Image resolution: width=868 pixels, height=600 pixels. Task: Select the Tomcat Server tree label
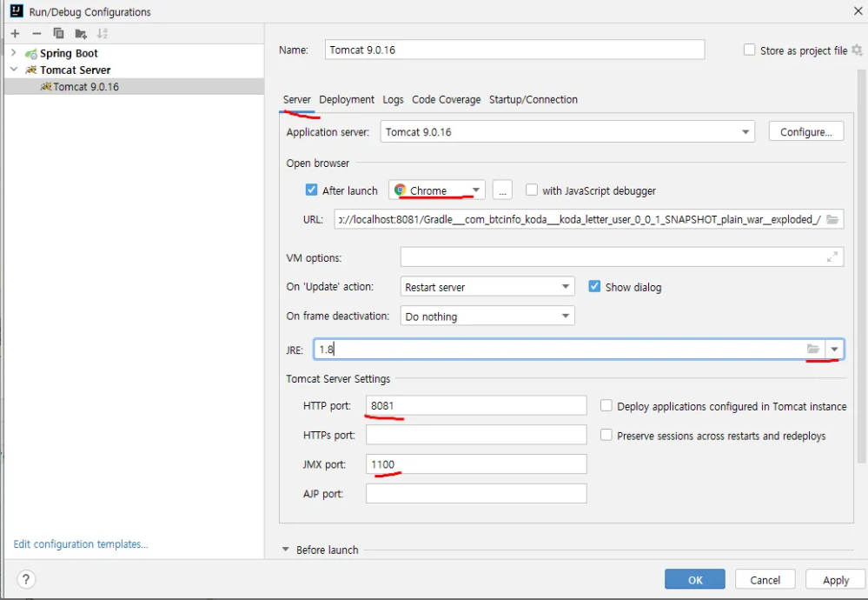[x=76, y=70]
